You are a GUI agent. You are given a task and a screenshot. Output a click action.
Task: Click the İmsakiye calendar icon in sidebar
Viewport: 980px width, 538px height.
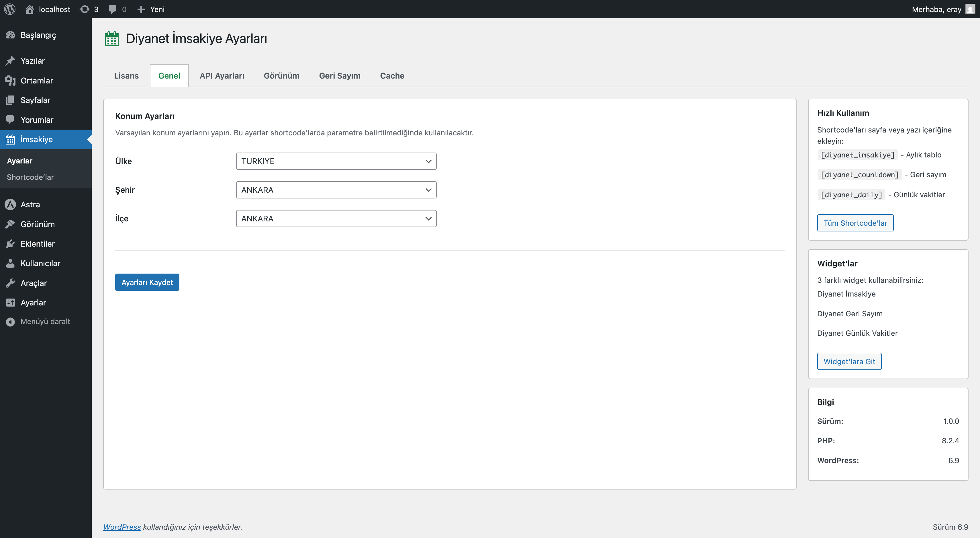click(x=10, y=139)
